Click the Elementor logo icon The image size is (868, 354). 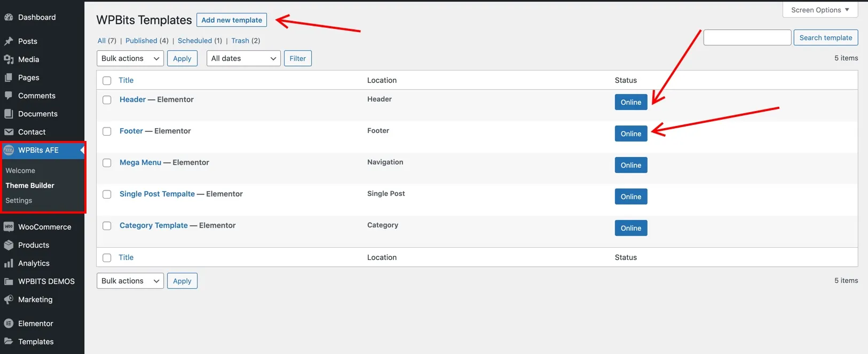[9, 324]
